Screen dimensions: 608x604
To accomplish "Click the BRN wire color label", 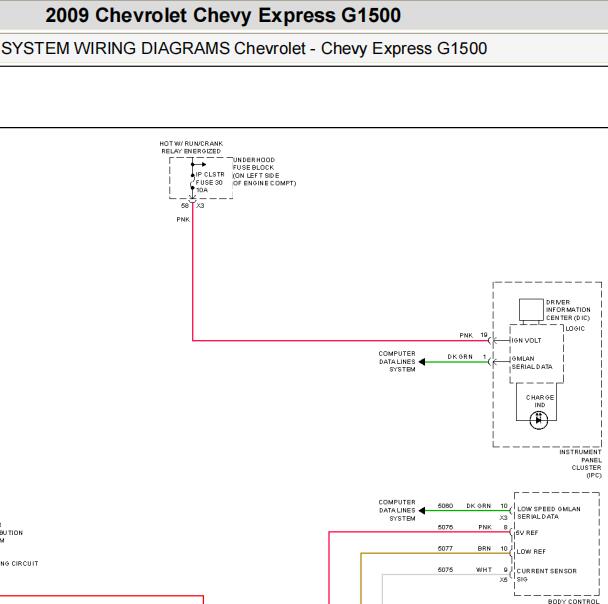I will (x=484, y=549).
